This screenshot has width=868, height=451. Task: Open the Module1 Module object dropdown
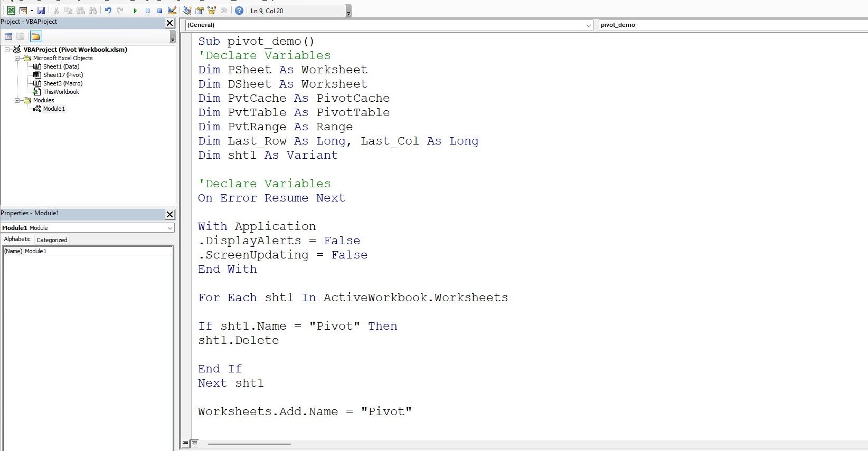88,228
